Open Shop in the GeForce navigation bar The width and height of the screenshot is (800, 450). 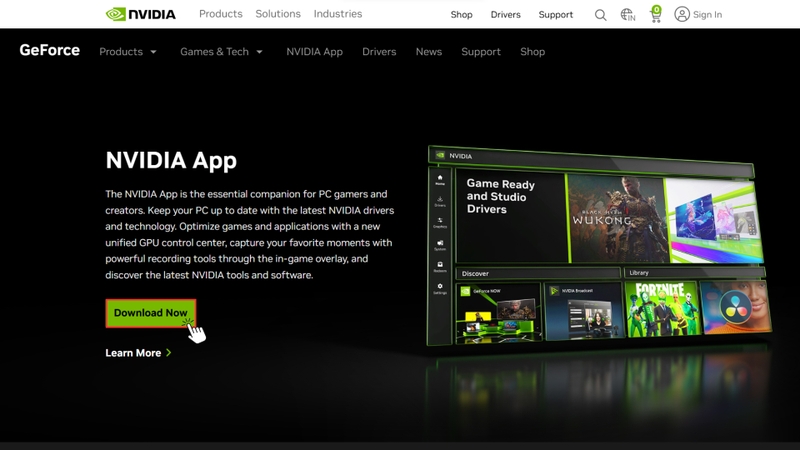[x=533, y=52]
